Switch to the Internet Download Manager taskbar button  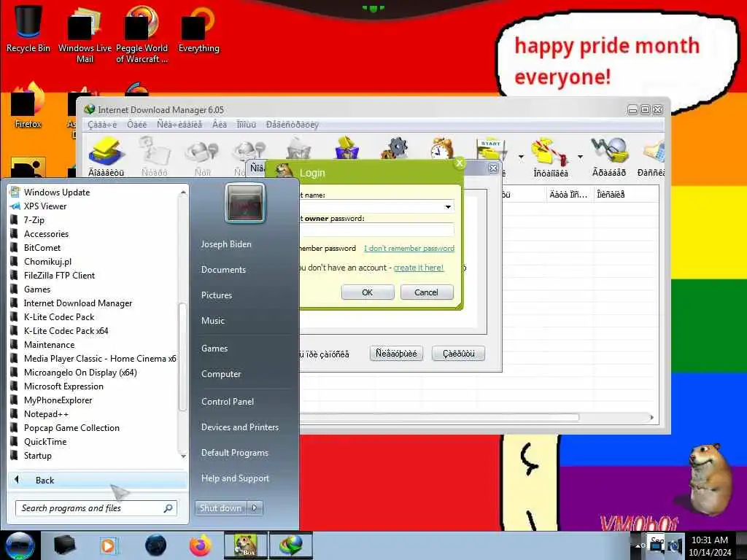coord(291,545)
